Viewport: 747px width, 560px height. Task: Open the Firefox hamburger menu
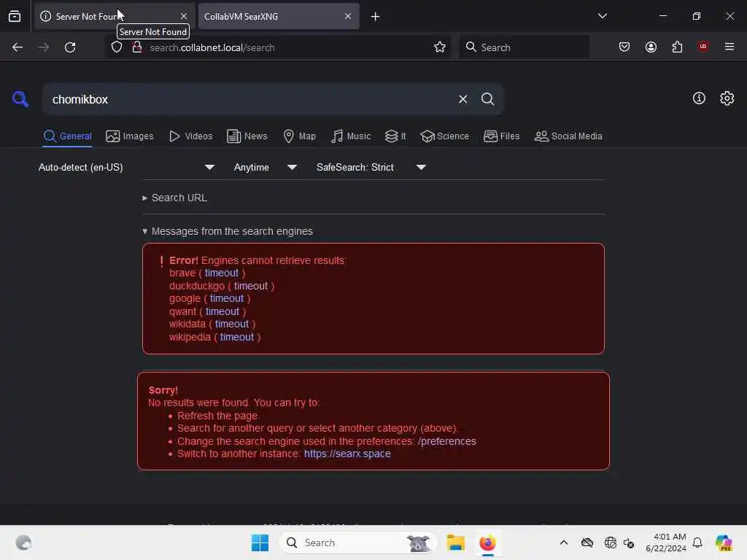click(729, 47)
